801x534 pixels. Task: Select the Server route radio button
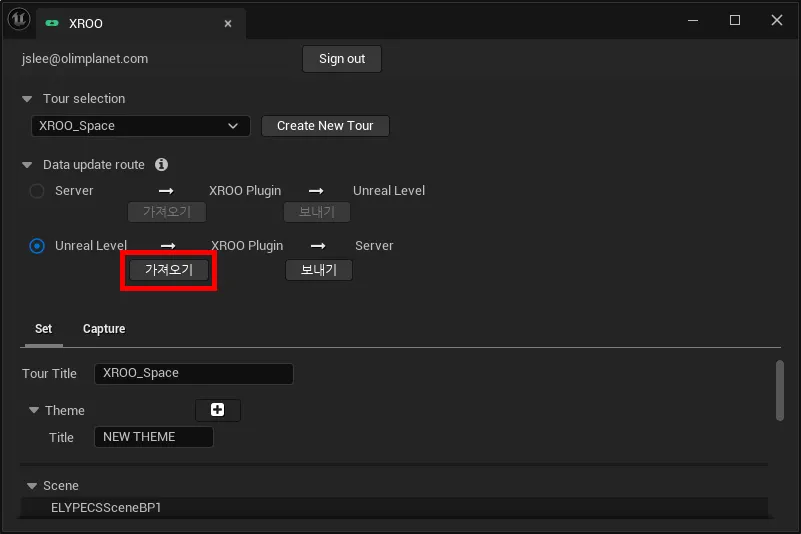click(x=37, y=191)
